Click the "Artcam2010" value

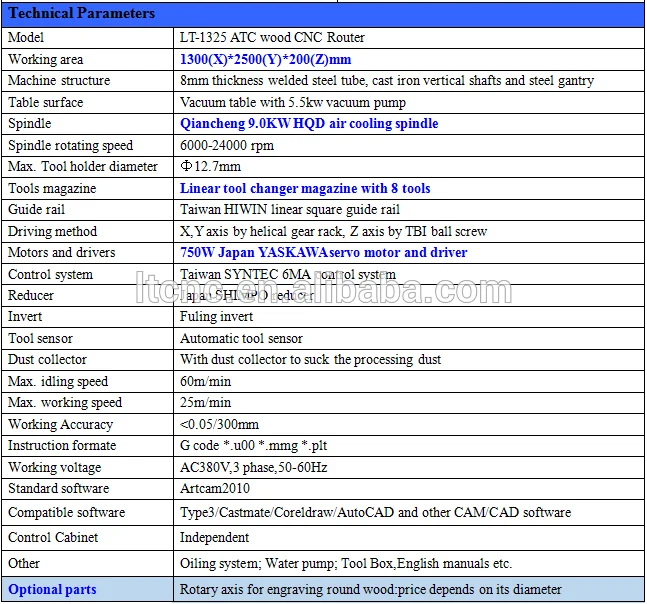[x=215, y=488]
